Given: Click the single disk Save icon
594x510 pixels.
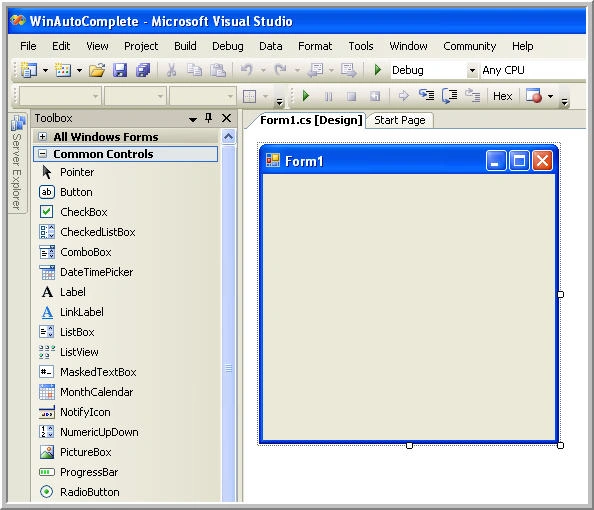Looking at the screenshot, I should pos(120,70).
